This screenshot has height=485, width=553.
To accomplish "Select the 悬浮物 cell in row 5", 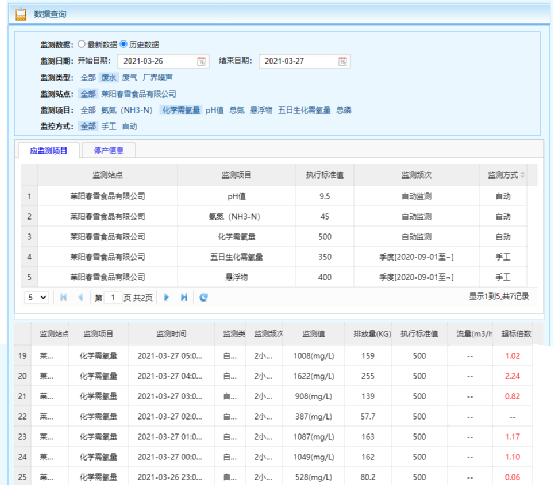I will [x=236, y=277].
